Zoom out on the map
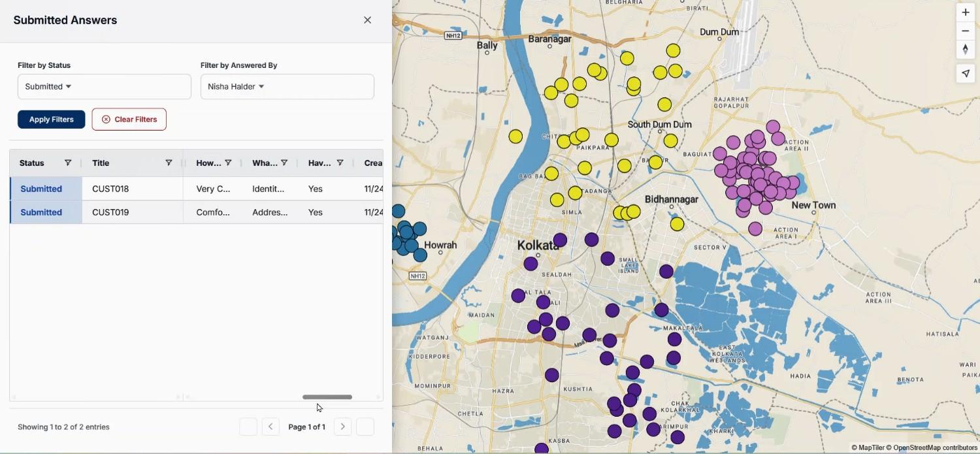Screen dimensions: 980x454 [965, 31]
